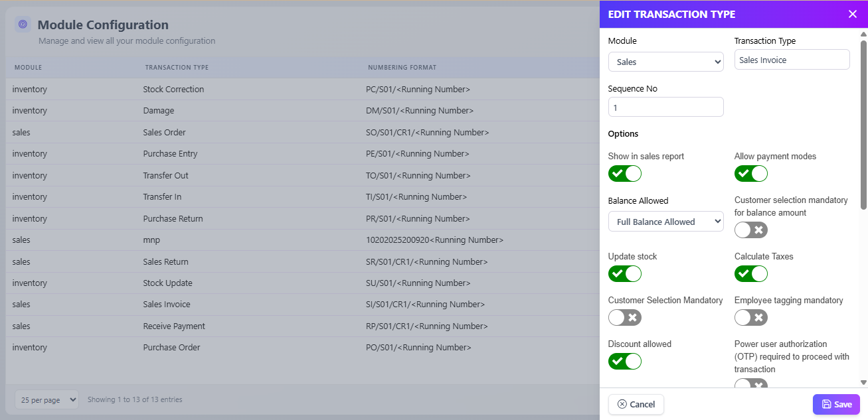Enable Customer selection mandatory for balance amount
The width and height of the screenshot is (868, 420).
750,230
